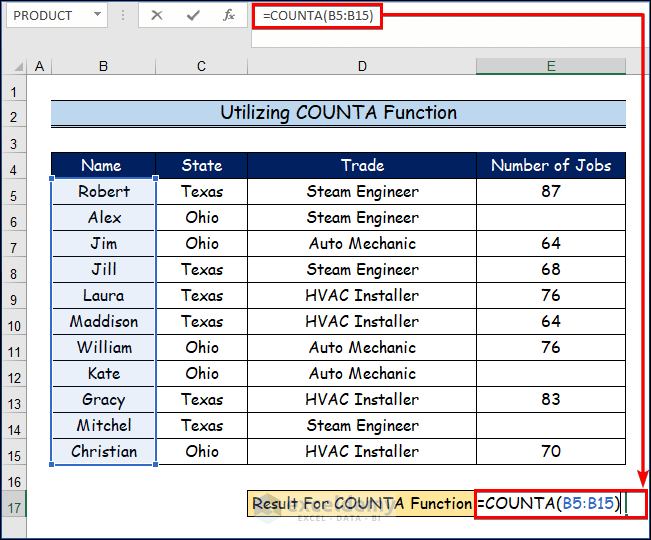651x540 pixels.
Task: Click the Select All corner triangle
Action: [17, 66]
